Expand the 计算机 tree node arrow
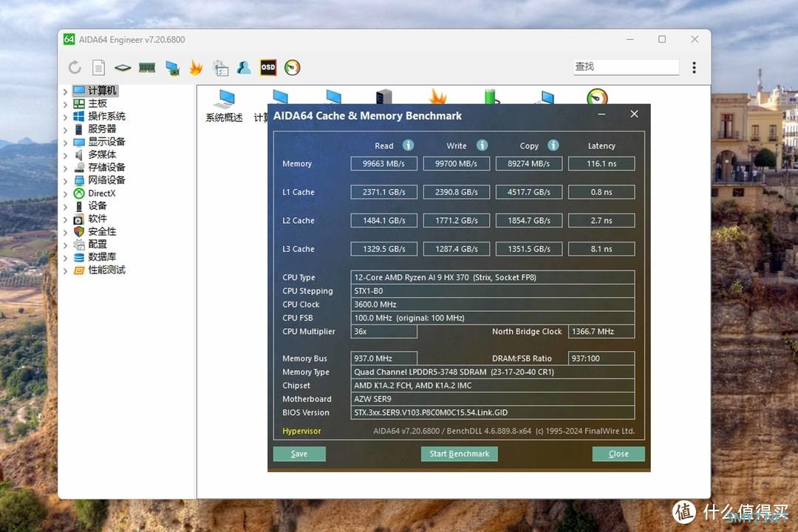798x532 pixels. coord(65,92)
